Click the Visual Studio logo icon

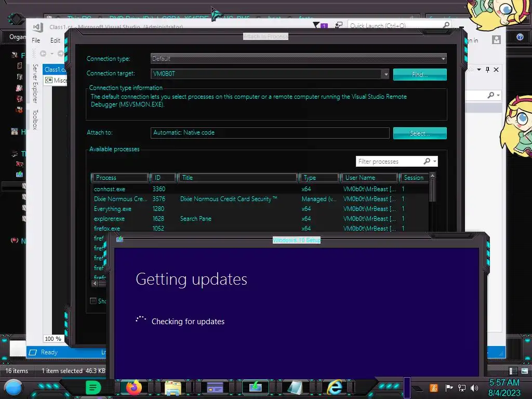pos(38,27)
